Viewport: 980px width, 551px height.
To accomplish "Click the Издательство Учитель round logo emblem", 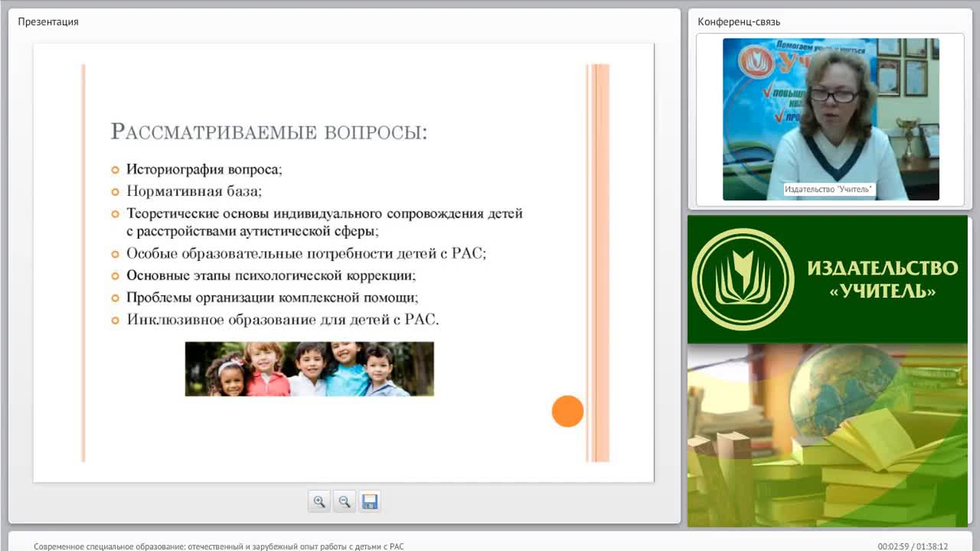I will (743, 279).
